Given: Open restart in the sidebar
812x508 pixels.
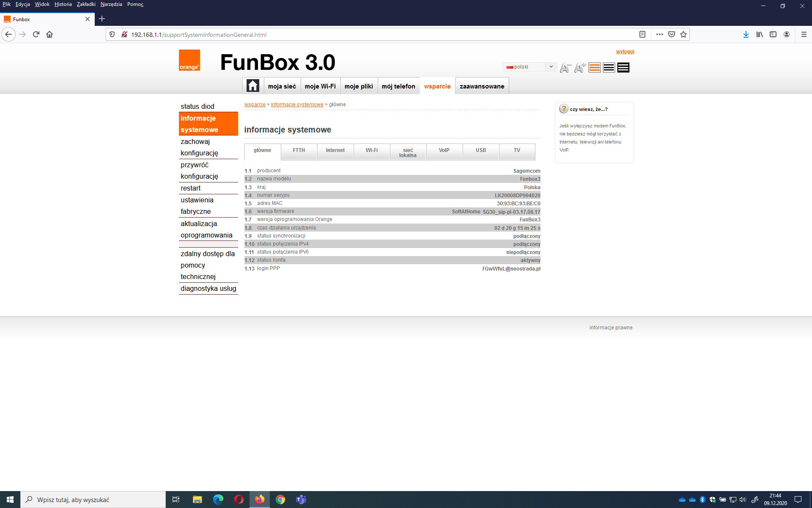Looking at the screenshot, I should [191, 188].
